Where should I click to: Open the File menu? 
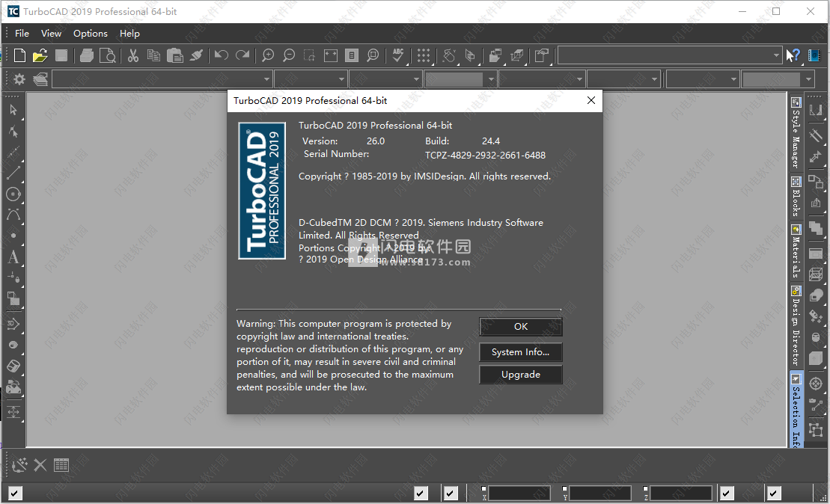(x=22, y=34)
